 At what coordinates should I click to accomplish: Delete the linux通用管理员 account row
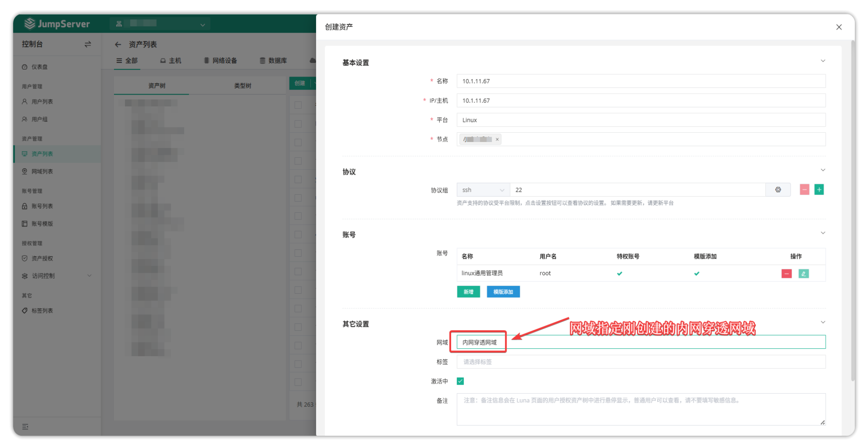click(x=786, y=274)
